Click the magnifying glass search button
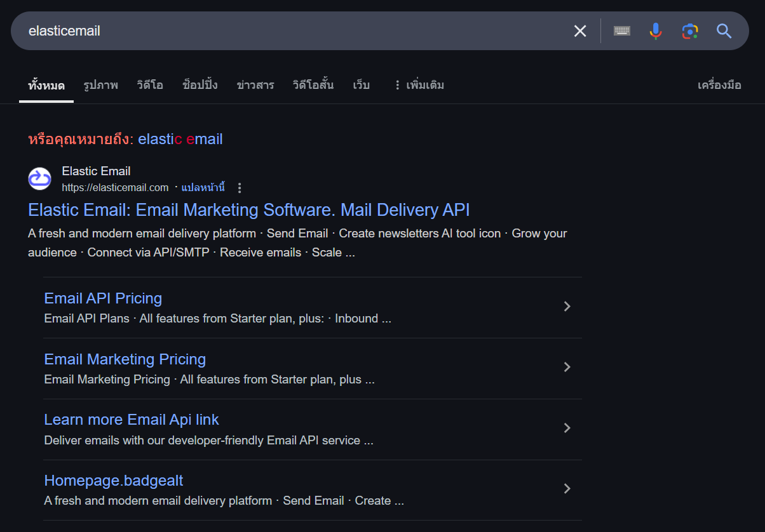765x532 pixels. coord(724,31)
